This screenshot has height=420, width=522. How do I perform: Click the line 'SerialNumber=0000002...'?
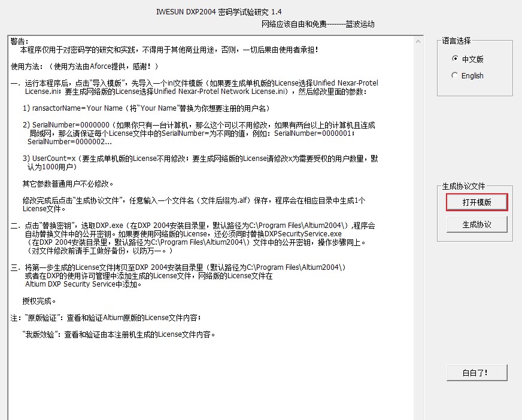69,142
